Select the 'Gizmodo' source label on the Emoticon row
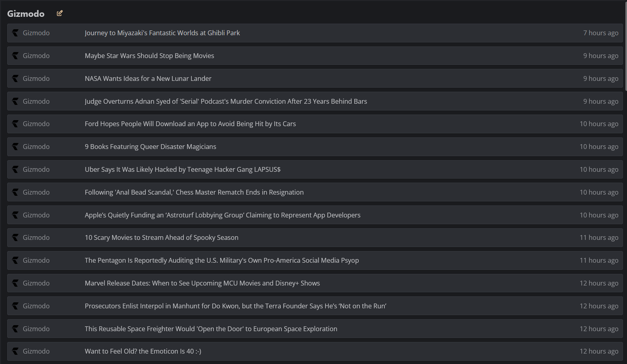 (x=36, y=351)
